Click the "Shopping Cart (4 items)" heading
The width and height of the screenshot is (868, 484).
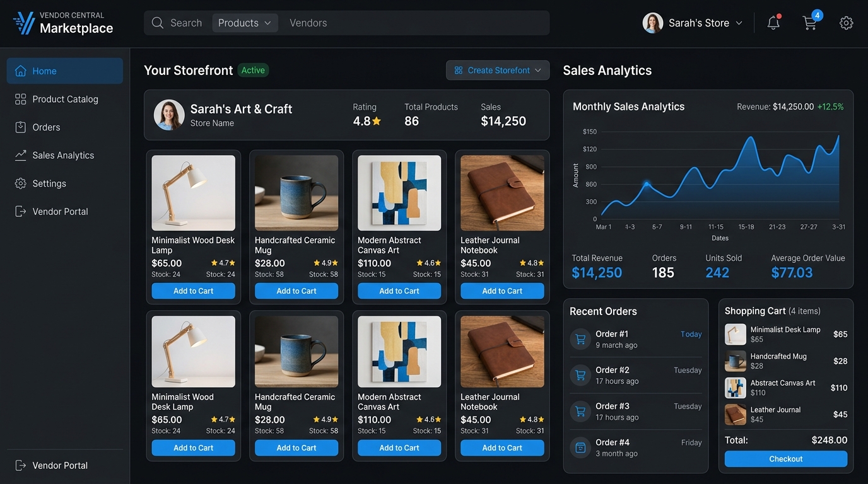[x=773, y=311]
